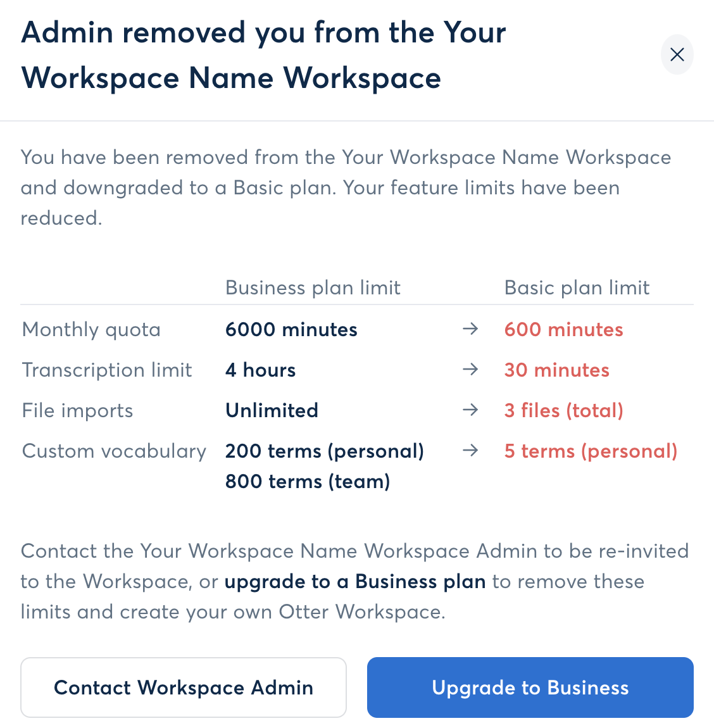
Task: Click the red 30 minutes value
Action: [x=556, y=369]
